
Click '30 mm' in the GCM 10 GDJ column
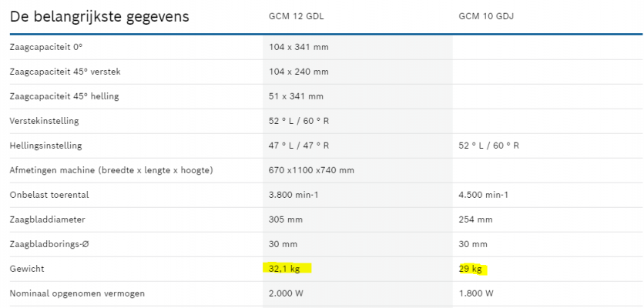[x=473, y=244]
